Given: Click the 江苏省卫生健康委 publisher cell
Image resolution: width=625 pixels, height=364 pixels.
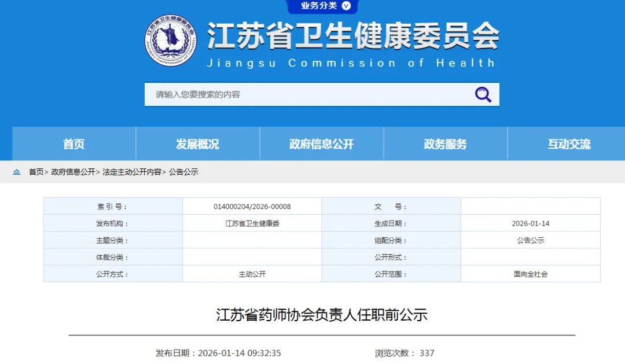Looking at the screenshot, I should click(x=252, y=223).
